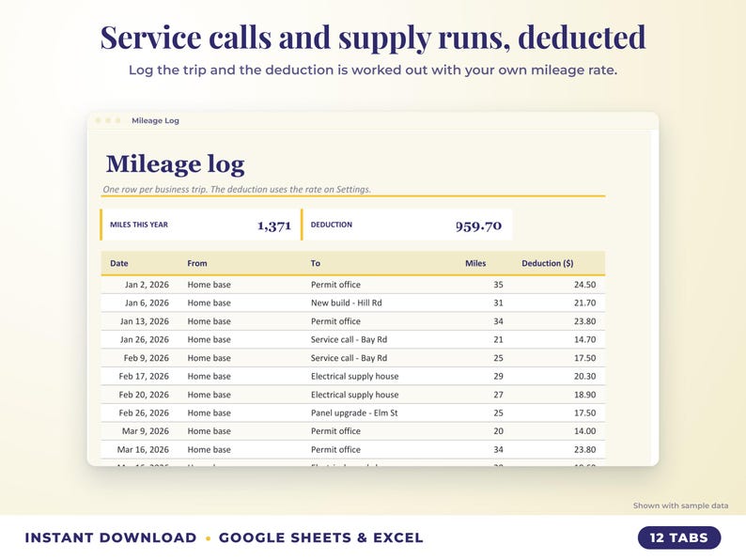Click the From column header
This screenshot has width=746, height=560.
tap(197, 264)
